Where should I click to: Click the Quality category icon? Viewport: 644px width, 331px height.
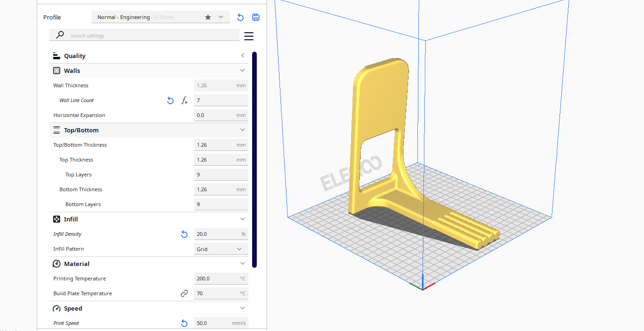coord(57,56)
